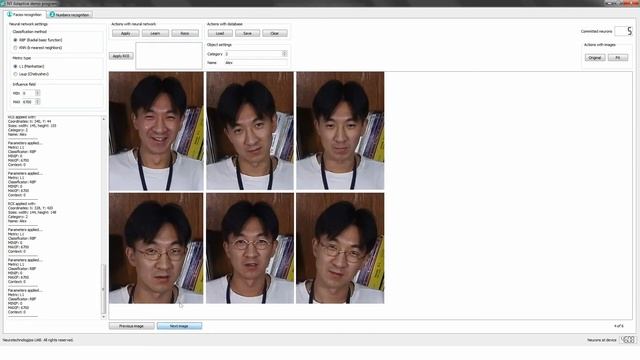
Task: Clear the database
Action: click(x=275, y=33)
